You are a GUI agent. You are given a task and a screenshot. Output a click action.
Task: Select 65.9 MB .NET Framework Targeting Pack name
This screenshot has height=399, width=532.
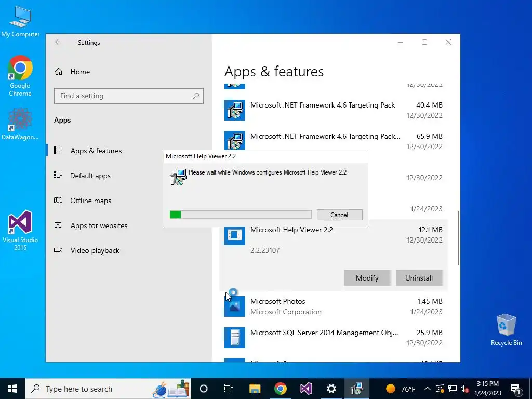tap(325, 137)
